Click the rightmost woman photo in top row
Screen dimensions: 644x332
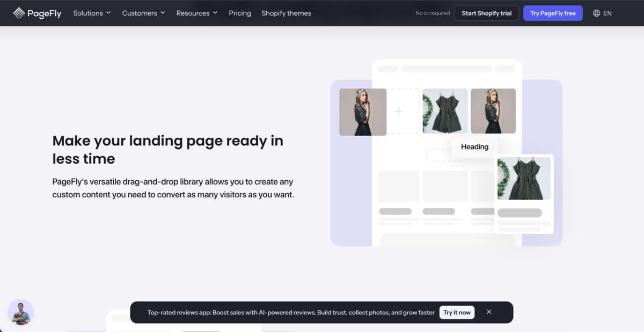pyautogui.click(x=493, y=111)
